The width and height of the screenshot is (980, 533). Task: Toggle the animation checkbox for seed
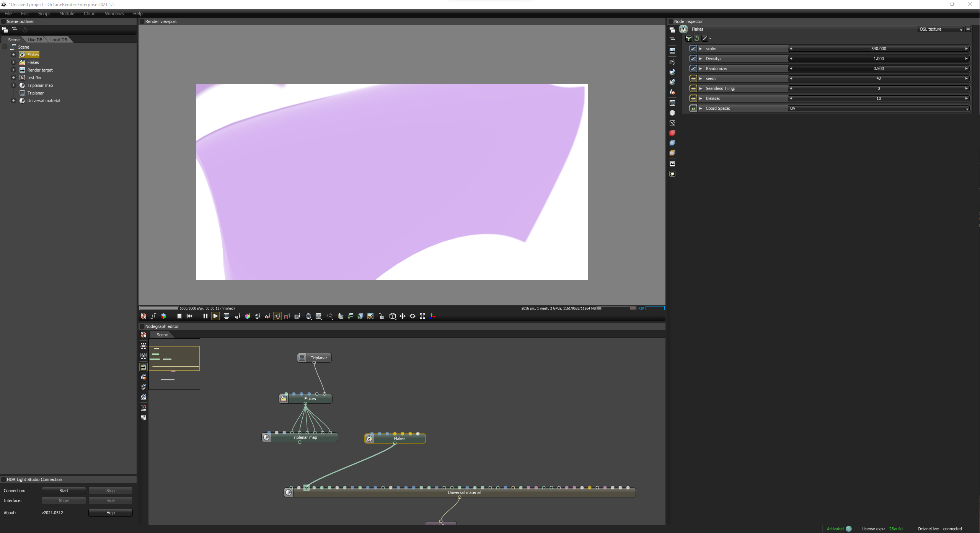693,78
